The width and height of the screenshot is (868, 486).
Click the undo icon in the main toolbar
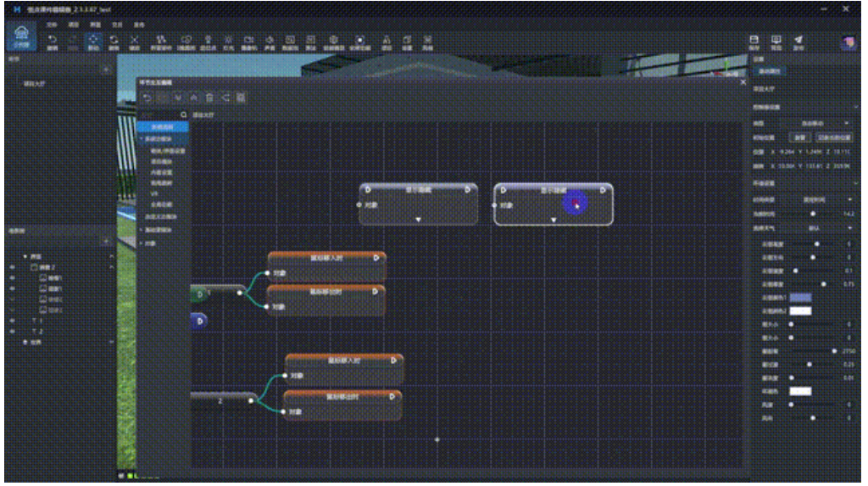pos(53,42)
